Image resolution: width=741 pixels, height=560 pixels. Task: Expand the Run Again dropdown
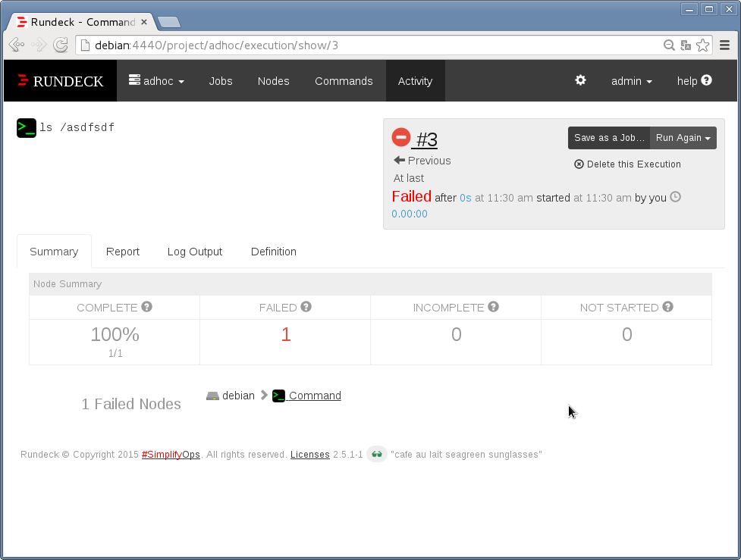coord(683,138)
